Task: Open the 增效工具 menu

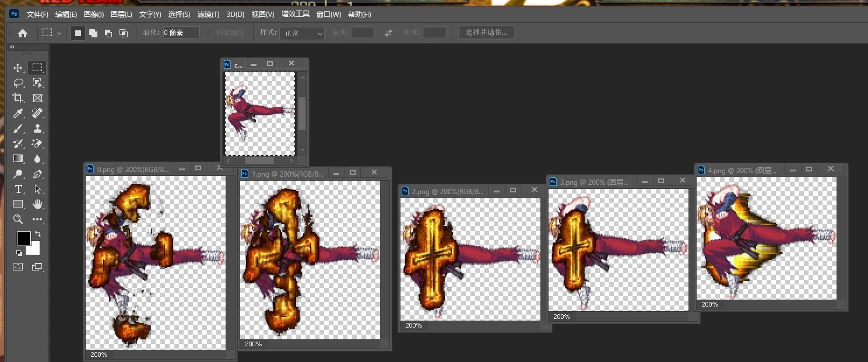Action: 295,14
